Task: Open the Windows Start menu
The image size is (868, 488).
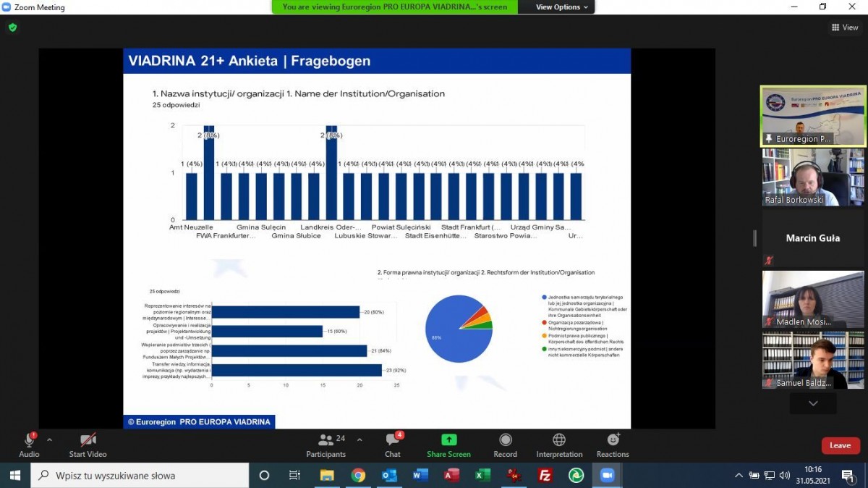Action: 15,476
